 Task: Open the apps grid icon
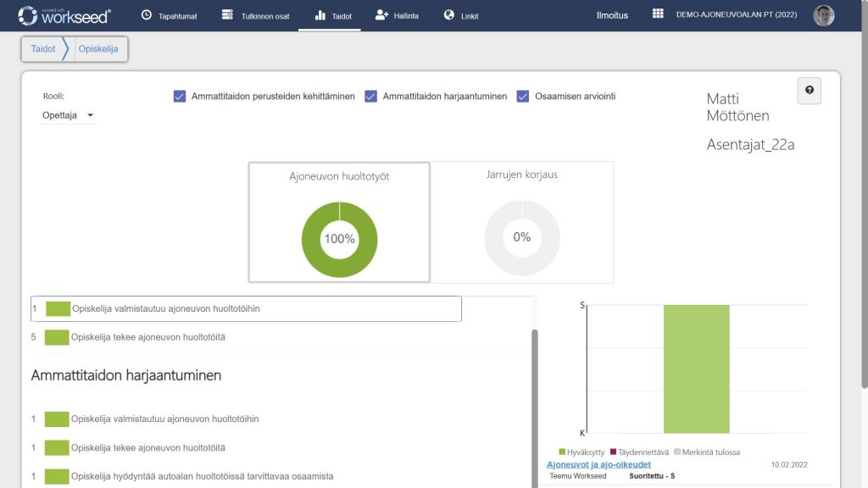[x=658, y=14]
